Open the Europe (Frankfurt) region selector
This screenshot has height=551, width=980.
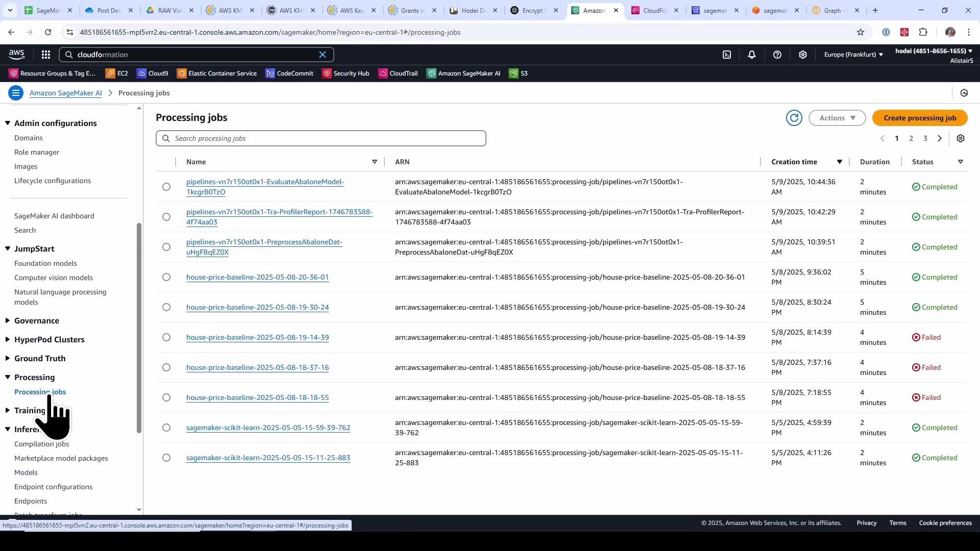coord(853,55)
